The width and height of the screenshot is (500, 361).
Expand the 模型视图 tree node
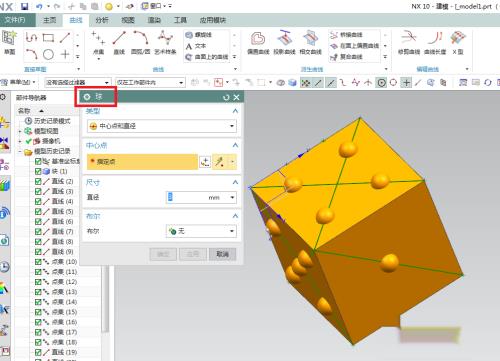[x=20, y=131]
